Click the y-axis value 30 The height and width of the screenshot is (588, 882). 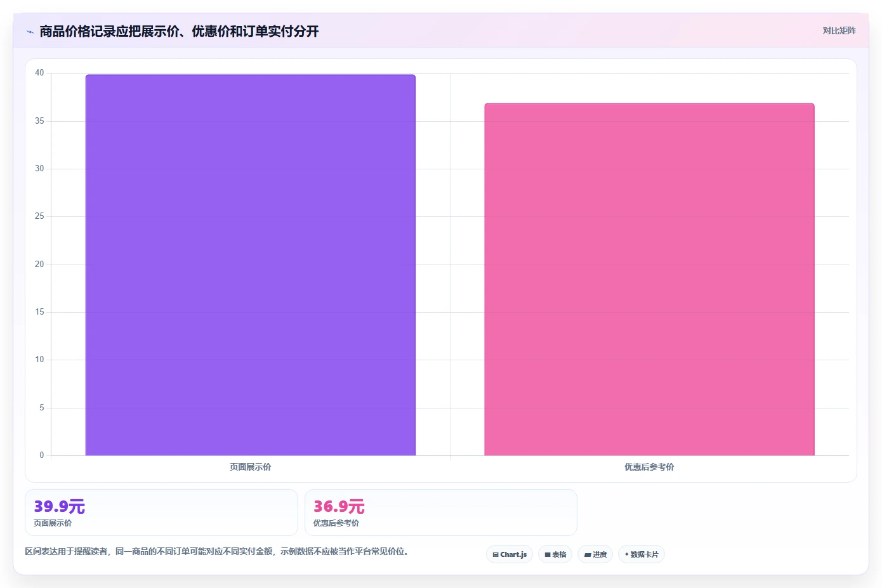click(x=39, y=169)
